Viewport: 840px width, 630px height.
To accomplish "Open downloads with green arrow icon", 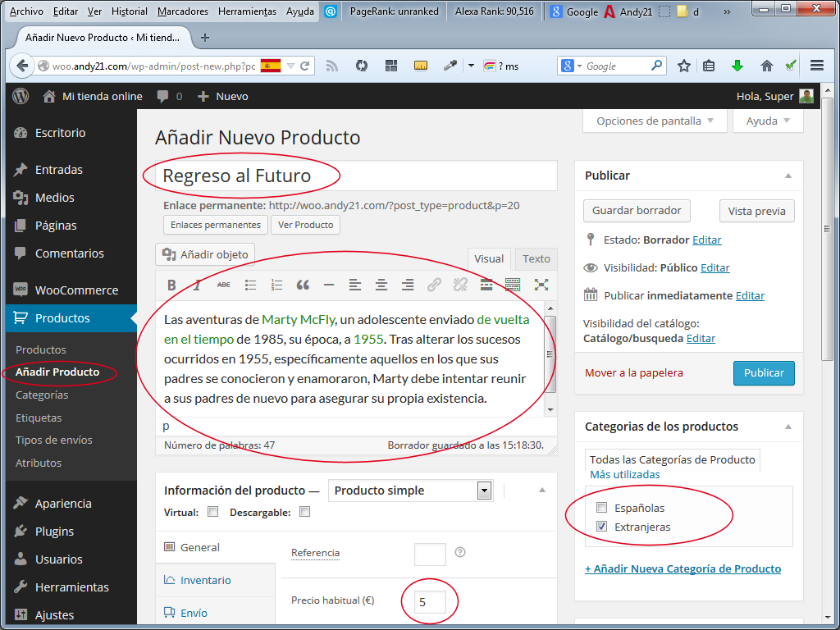I will [737, 66].
